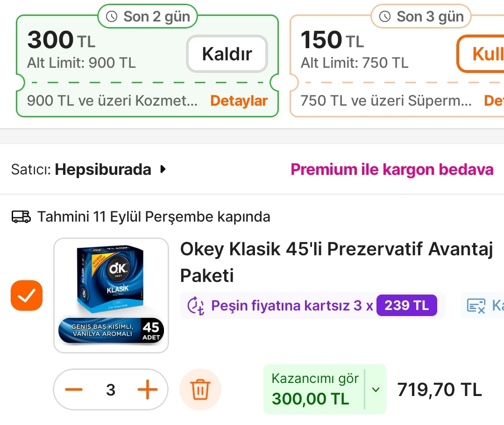Open the Okey Klasik product thumbnail

111,295
